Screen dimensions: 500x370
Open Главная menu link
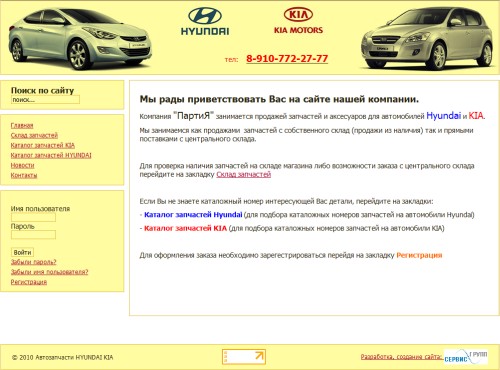click(22, 125)
